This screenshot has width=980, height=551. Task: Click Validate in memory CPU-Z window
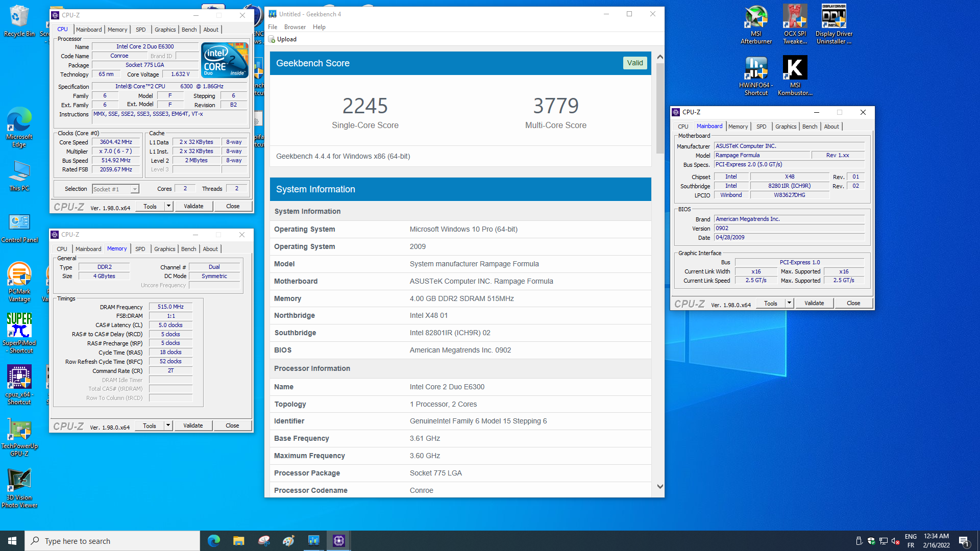click(x=193, y=425)
